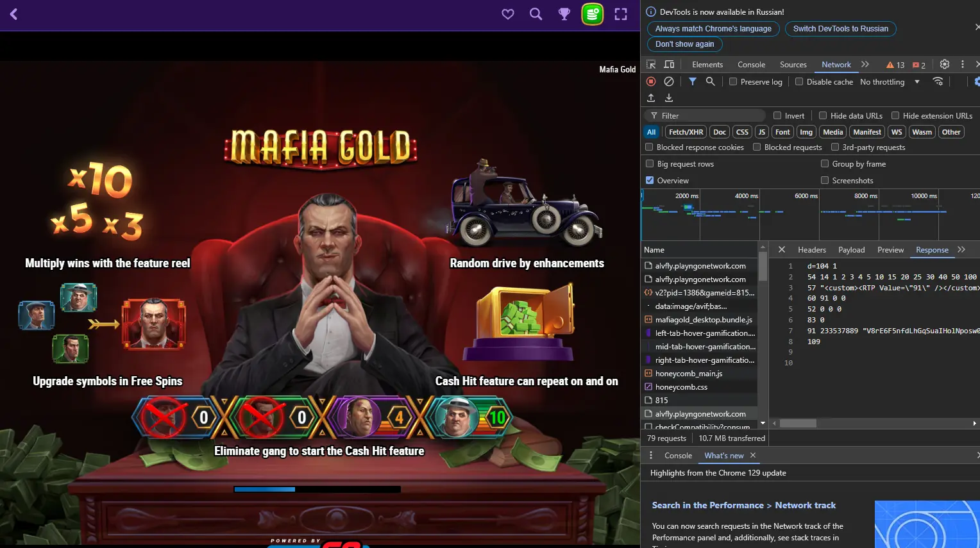Image resolution: width=980 pixels, height=548 pixels.
Task: Open DevTools settings gear
Action: tap(945, 64)
